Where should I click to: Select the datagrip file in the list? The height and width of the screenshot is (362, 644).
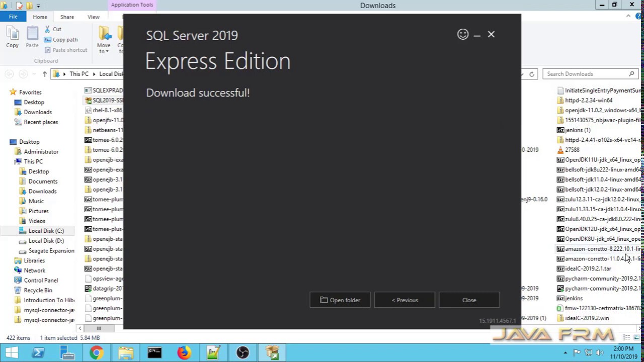104,289
